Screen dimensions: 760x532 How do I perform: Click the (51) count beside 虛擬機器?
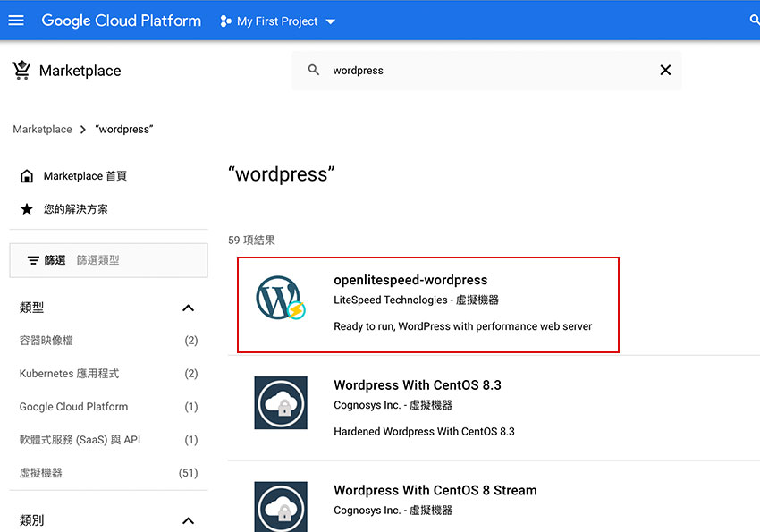[x=189, y=473]
